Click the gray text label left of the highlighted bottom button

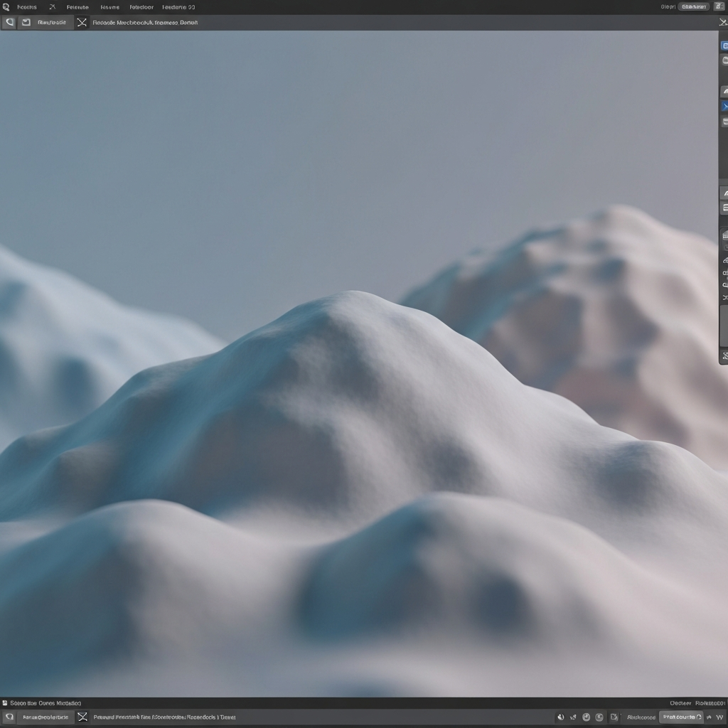pos(641,717)
